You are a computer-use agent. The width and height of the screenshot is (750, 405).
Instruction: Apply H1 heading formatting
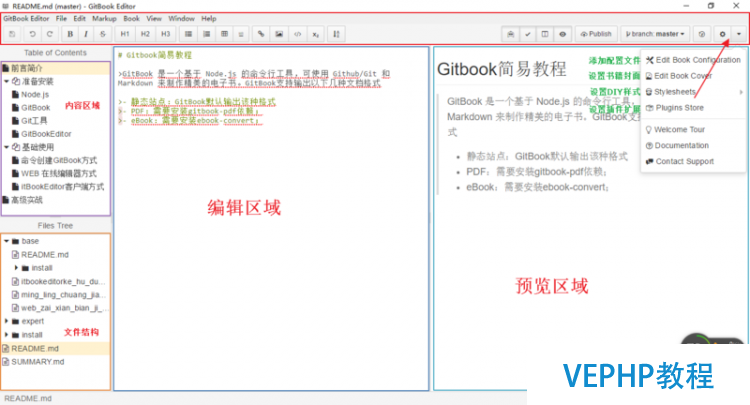click(125, 34)
